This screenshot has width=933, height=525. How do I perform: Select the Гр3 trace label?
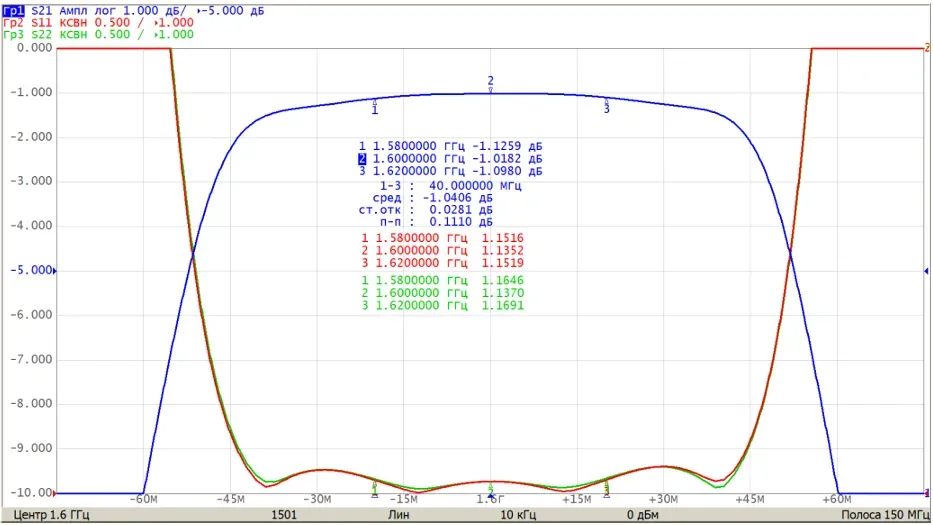point(13,35)
